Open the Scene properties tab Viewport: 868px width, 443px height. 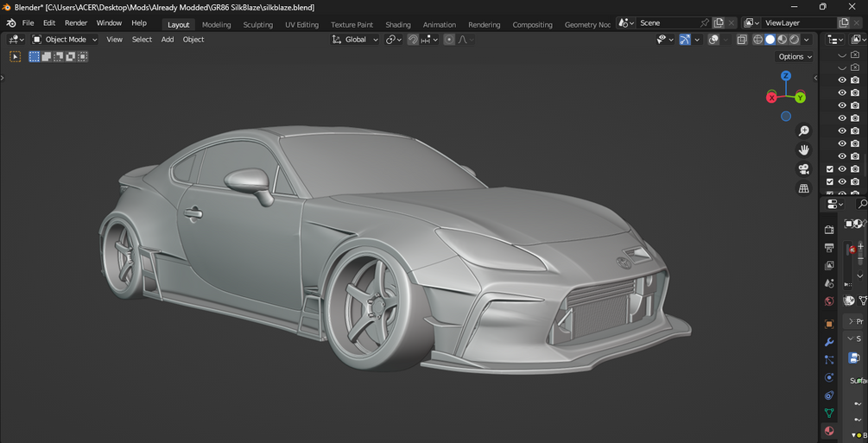828,283
